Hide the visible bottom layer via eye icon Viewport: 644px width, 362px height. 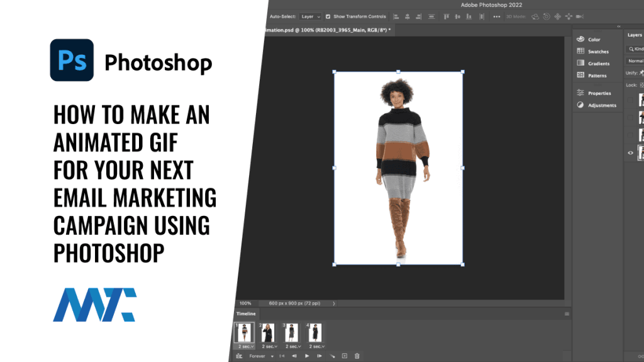coord(630,152)
